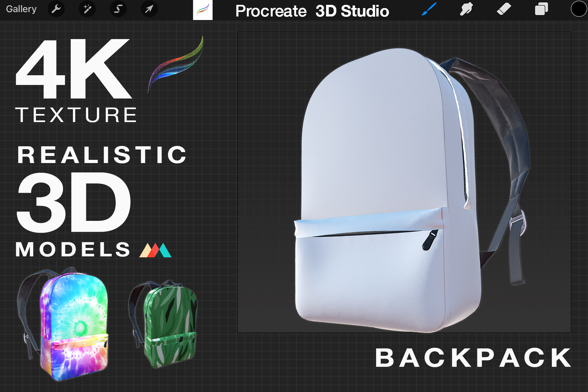Viewport: 588px width, 392px height.
Task: Open the Adjustments magic wand menu
Action: click(x=87, y=9)
